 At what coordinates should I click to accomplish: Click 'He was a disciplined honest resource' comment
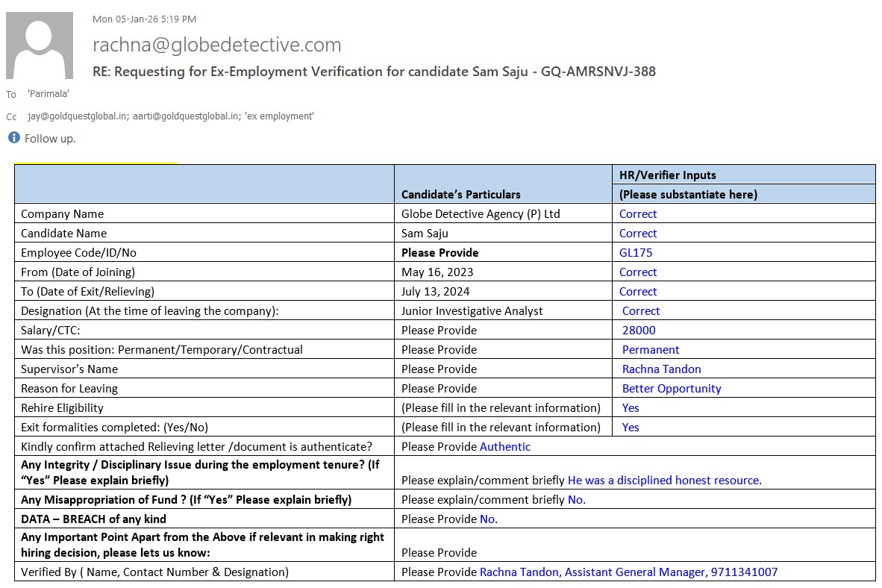664,481
